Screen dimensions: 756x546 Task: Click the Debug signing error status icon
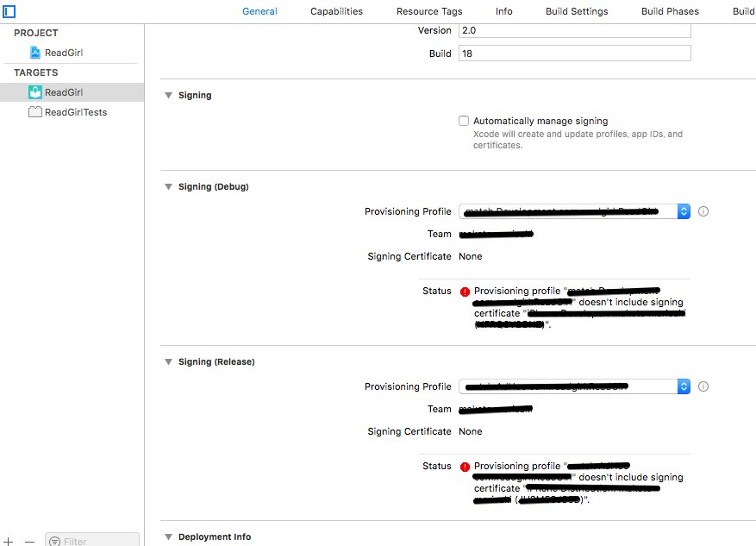click(465, 292)
